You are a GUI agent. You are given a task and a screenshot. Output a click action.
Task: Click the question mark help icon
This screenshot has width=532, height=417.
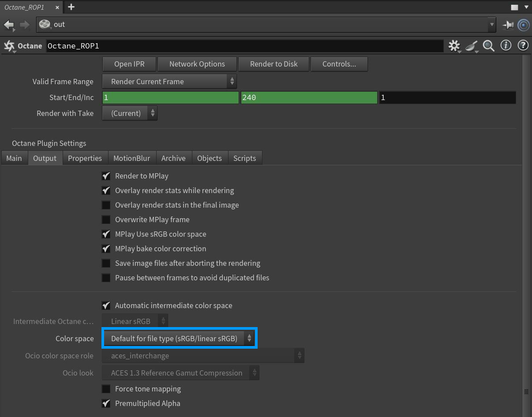[523, 45]
